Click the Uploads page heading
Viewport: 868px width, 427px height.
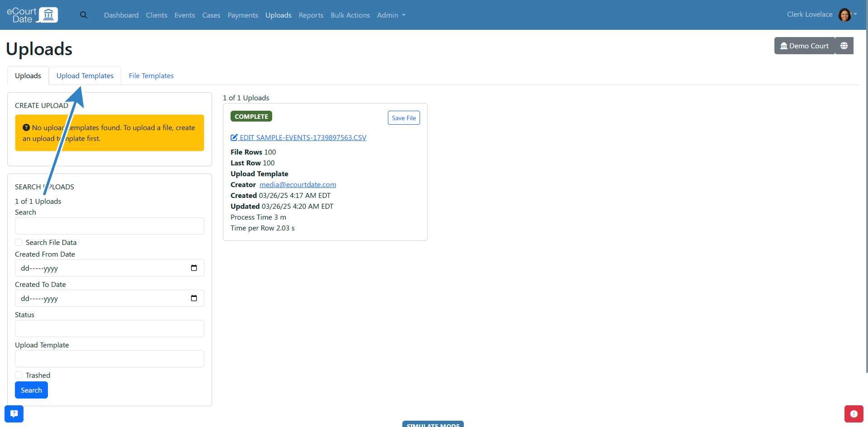click(39, 49)
